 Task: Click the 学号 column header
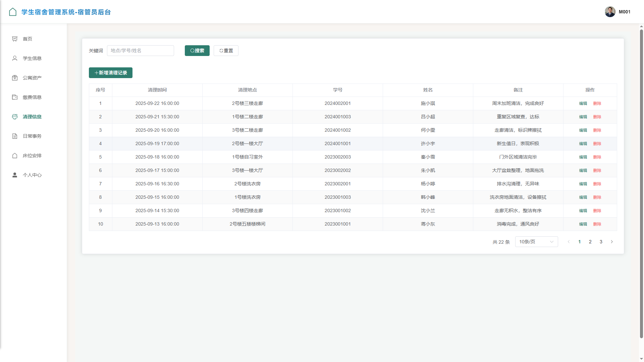[338, 90]
